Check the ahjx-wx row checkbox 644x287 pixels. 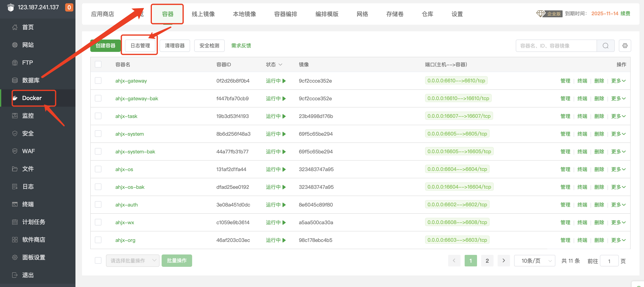98,222
